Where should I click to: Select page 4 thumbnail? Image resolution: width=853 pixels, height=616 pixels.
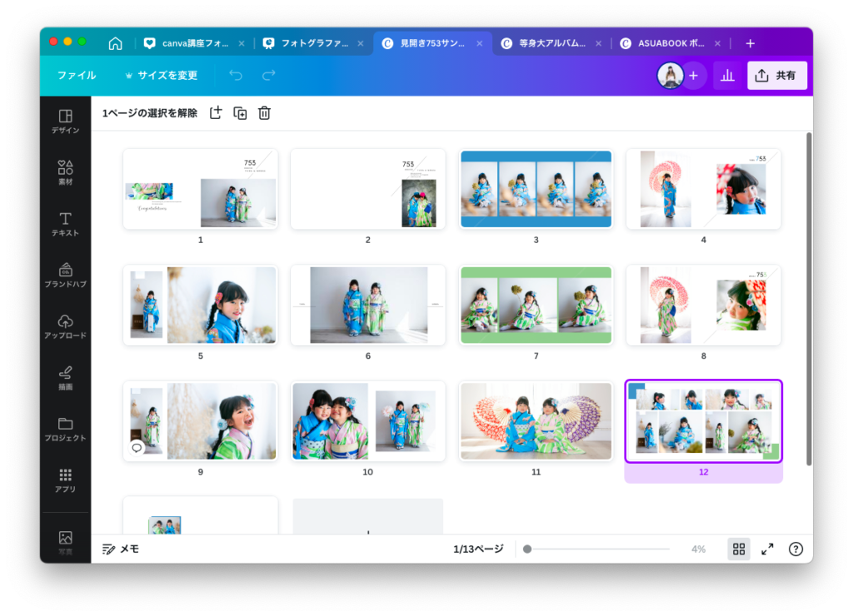tap(703, 189)
